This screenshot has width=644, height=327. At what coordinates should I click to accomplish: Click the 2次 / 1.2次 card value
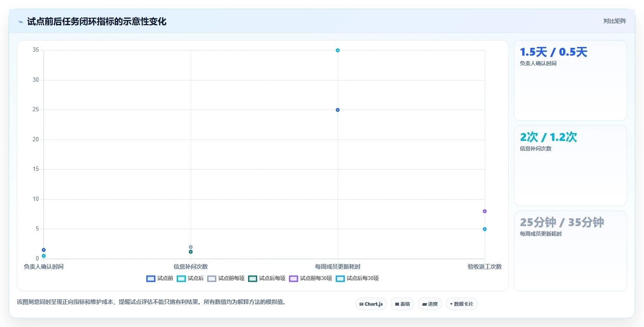548,137
